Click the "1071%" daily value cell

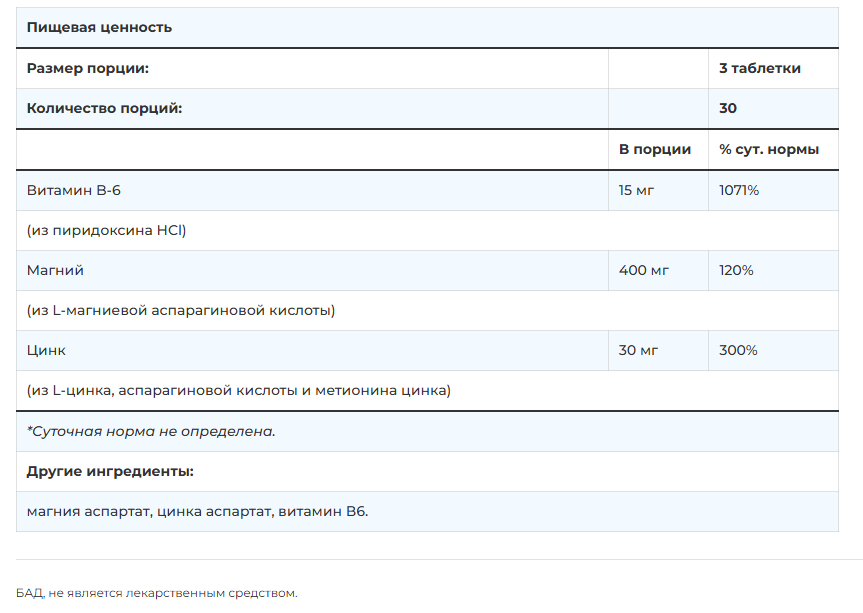tap(739, 190)
